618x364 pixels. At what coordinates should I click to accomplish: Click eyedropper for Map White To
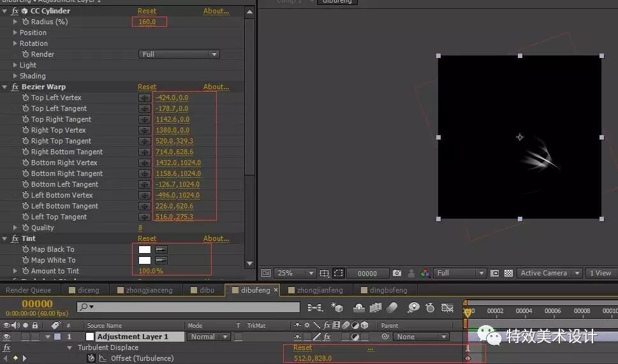click(161, 260)
